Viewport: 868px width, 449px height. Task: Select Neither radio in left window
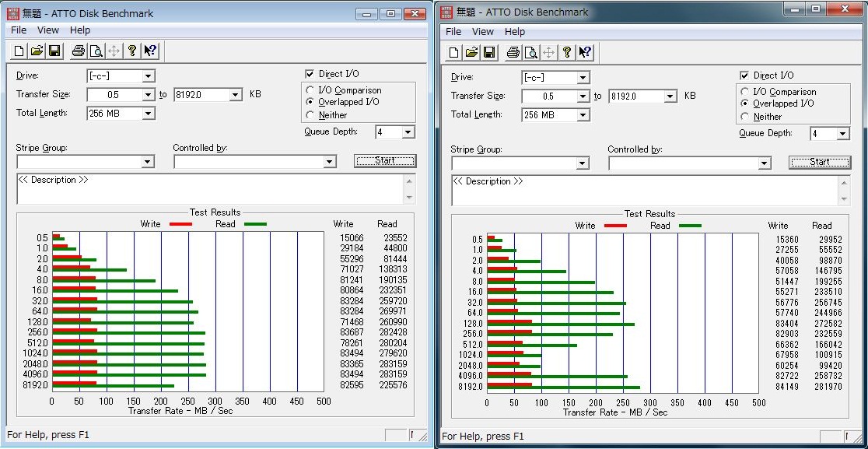tap(310, 115)
